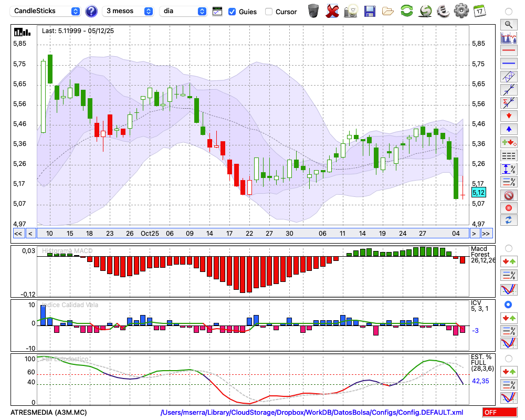This screenshot has width=525, height=420.
Task: Open the calendar icon showing 17
Action: click(479, 11)
